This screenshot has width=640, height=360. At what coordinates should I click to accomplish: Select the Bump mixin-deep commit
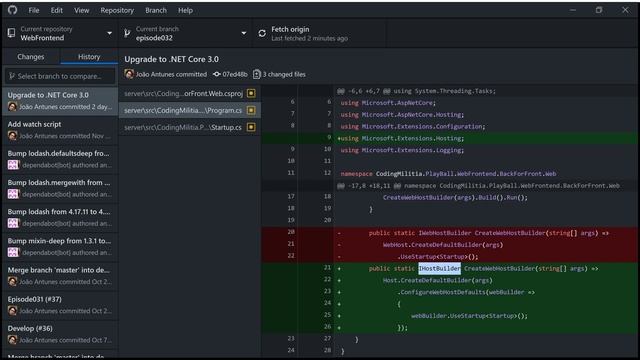pyautogui.click(x=60, y=247)
